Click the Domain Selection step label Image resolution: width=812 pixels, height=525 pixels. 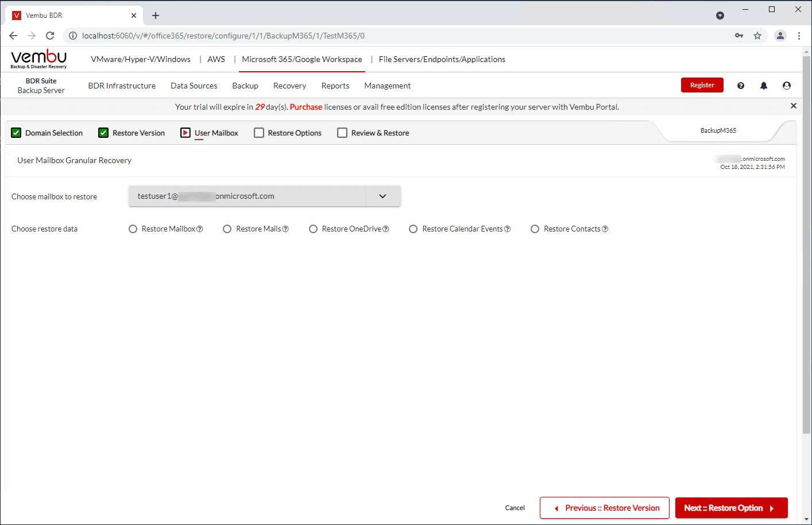(54, 133)
